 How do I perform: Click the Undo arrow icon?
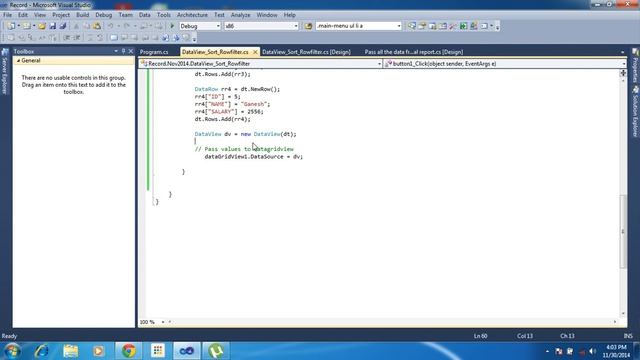point(110,26)
